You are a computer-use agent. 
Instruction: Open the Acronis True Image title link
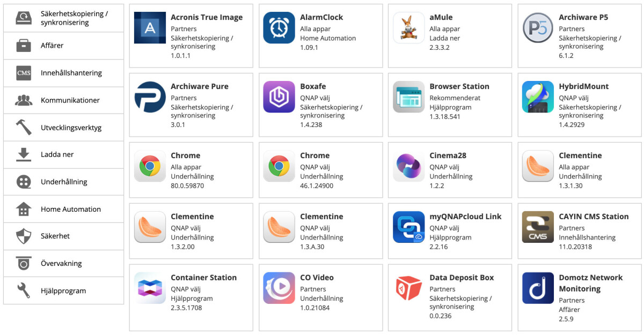point(207,17)
